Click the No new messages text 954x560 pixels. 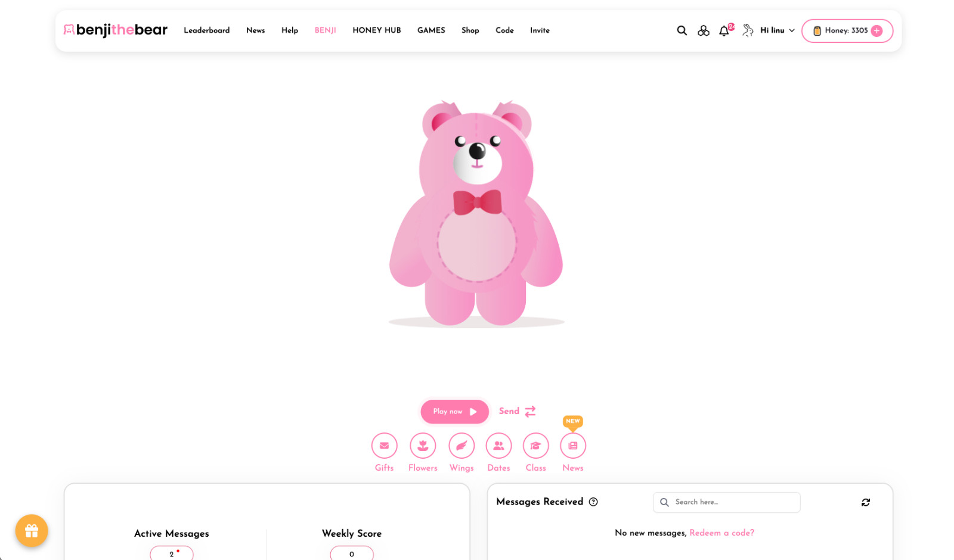651,533
